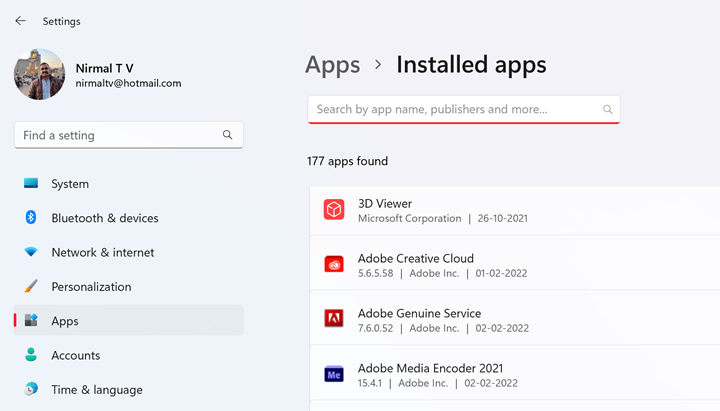The width and height of the screenshot is (720, 411).
Task: Click the Adobe Creative Cloud icon
Action: 334,265
